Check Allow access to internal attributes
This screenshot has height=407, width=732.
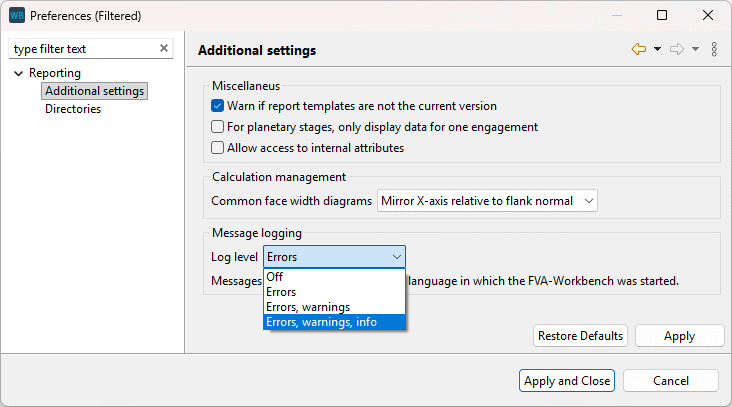pyautogui.click(x=218, y=148)
